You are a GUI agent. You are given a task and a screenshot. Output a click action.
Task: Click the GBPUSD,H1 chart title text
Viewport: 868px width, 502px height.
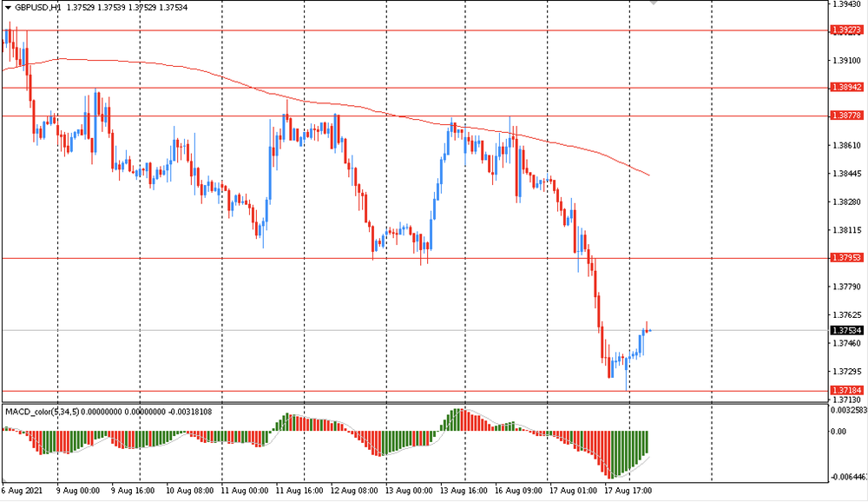pyautogui.click(x=37, y=8)
